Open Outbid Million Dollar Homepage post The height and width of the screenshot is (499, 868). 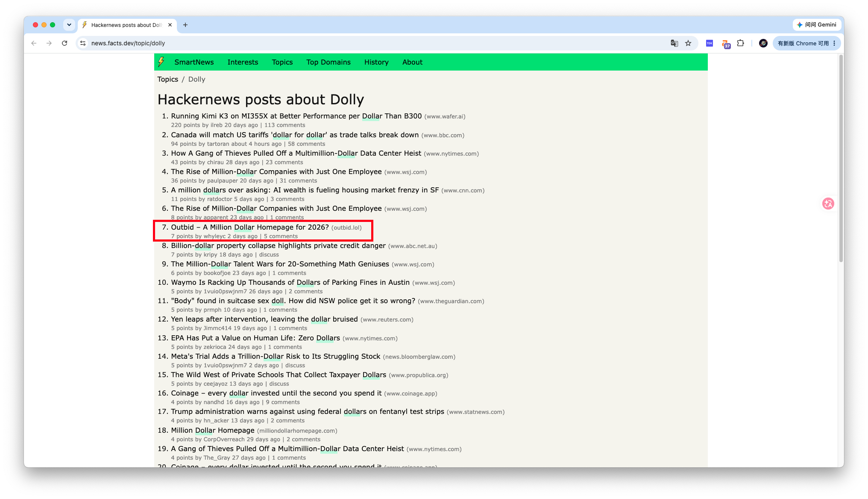click(250, 227)
